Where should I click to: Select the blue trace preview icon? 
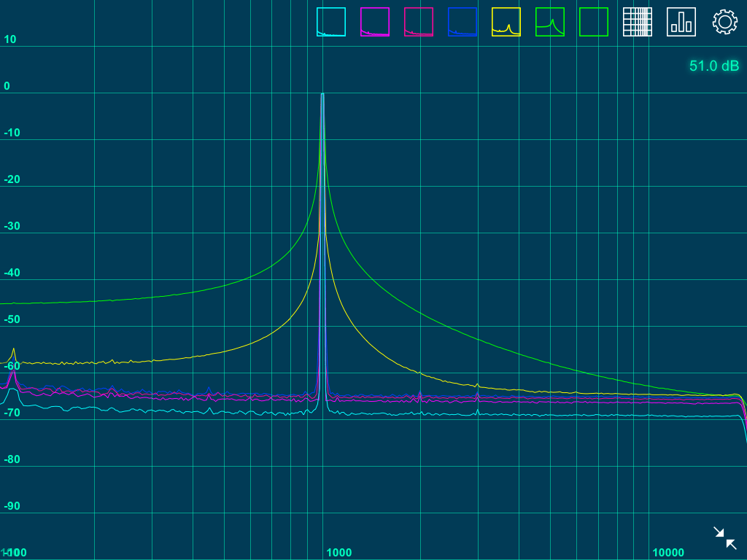tap(462, 22)
